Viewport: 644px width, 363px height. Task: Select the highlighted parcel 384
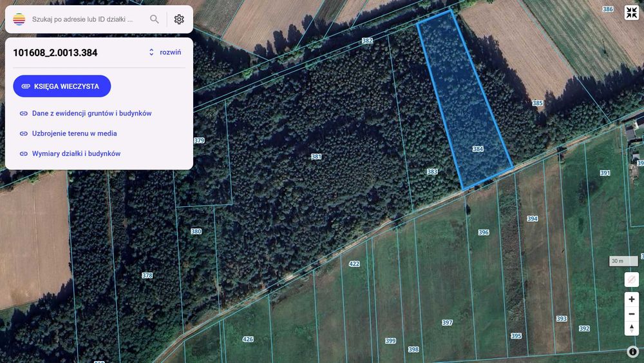(x=478, y=149)
